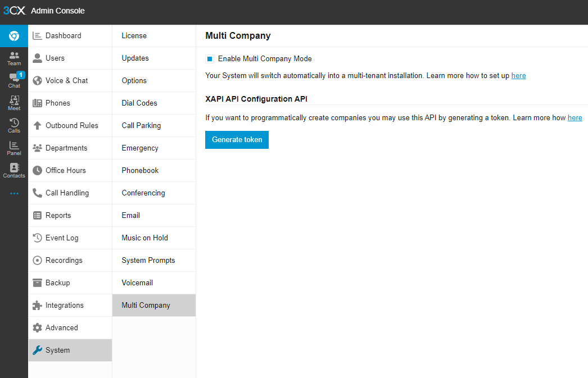Click the Backup archive box icon
588x378 pixels.
[37, 283]
